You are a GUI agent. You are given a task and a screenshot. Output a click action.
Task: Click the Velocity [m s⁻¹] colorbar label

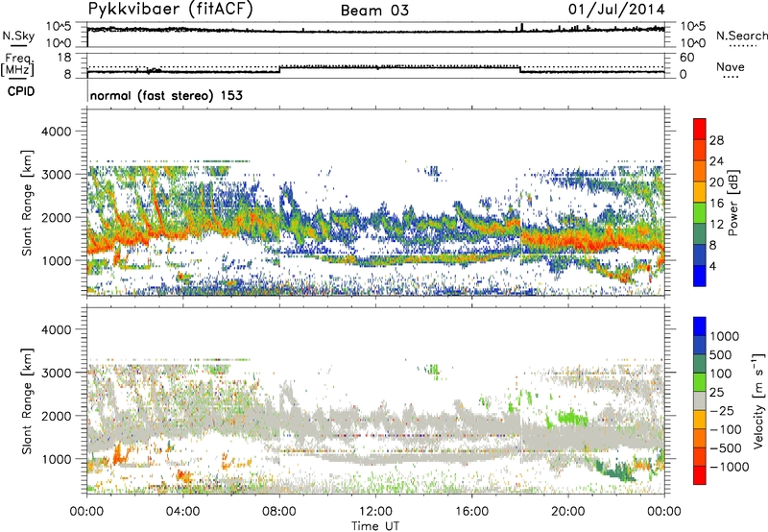pyautogui.click(x=758, y=400)
